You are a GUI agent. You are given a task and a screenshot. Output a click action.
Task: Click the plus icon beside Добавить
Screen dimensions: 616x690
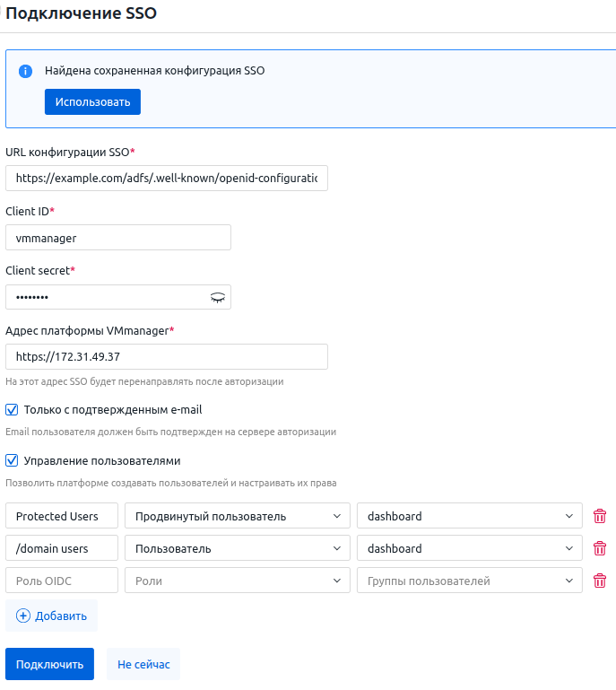click(23, 616)
